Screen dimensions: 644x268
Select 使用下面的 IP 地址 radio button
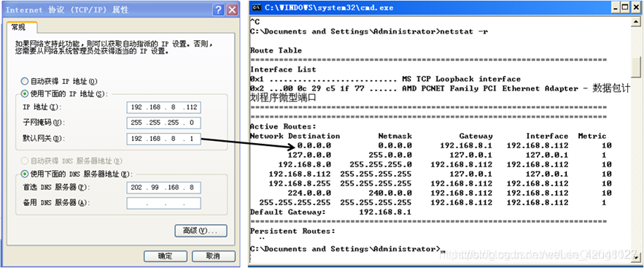tap(25, 93)
